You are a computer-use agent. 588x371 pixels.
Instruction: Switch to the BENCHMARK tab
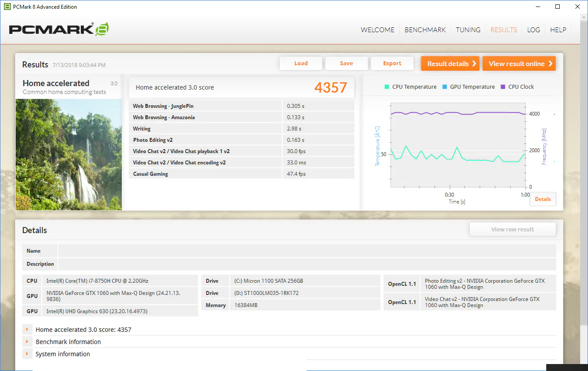[x=425, y=30]
